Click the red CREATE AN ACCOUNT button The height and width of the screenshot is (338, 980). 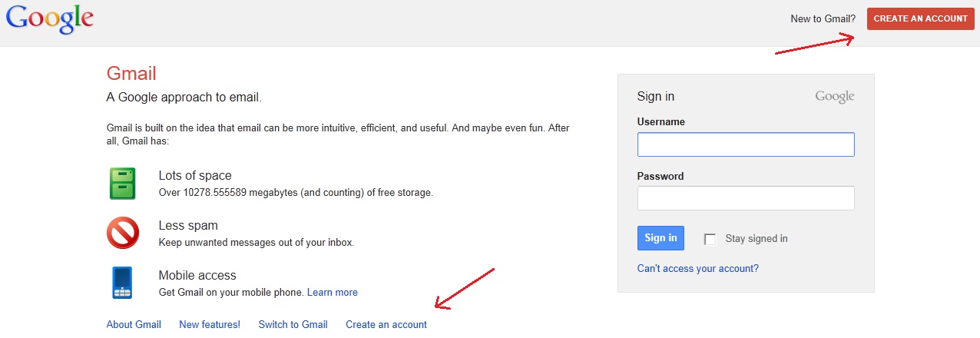point(921,19)
